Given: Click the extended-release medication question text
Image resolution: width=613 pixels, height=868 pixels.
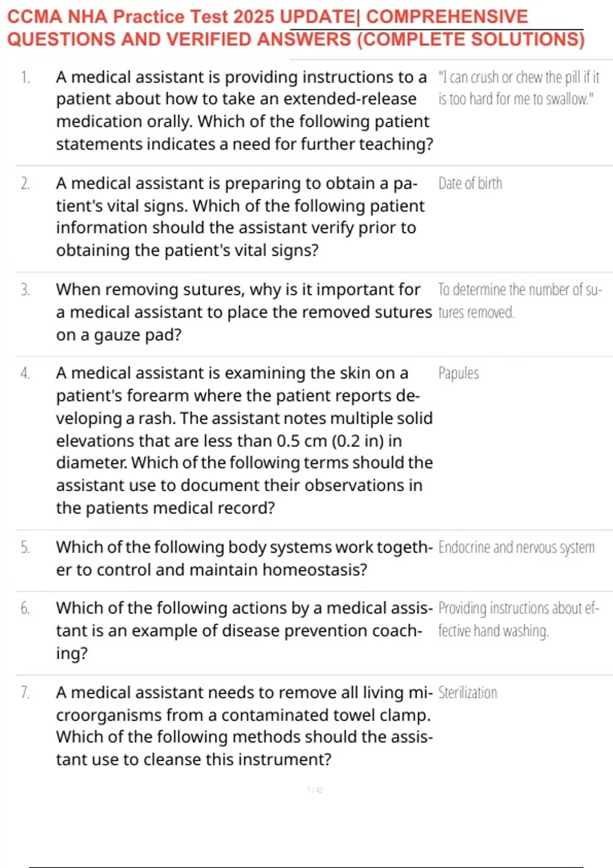Looking at the screenshot, I should click(244, 110).
